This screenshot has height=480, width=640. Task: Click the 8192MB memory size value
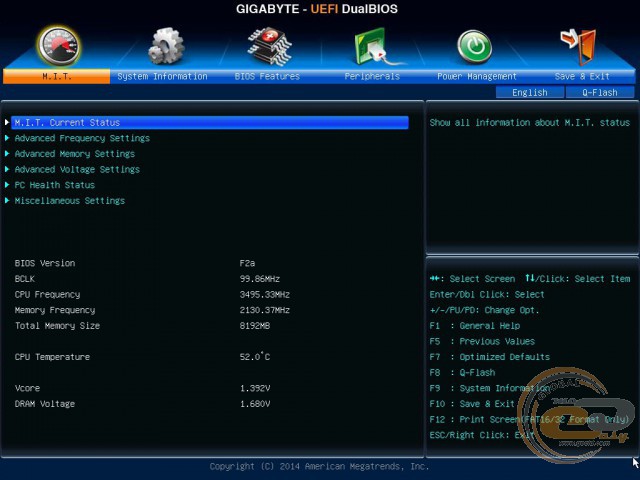(255, 326)
